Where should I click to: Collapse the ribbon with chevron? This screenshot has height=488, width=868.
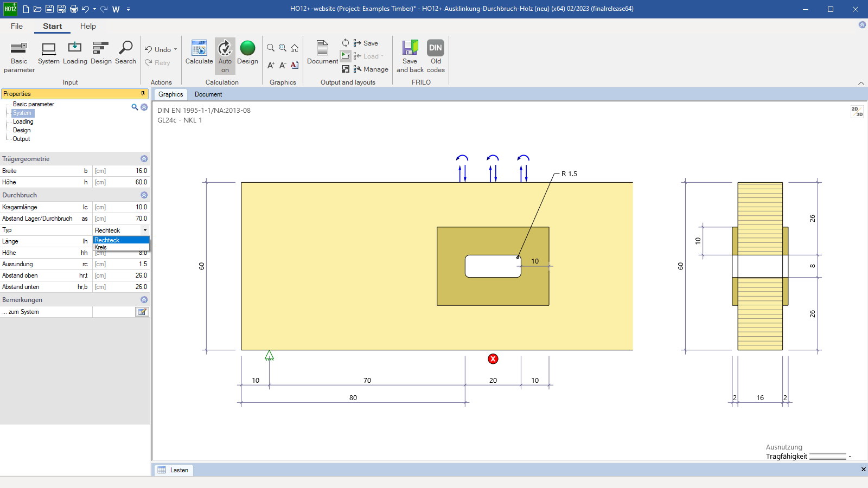(861, 83)
